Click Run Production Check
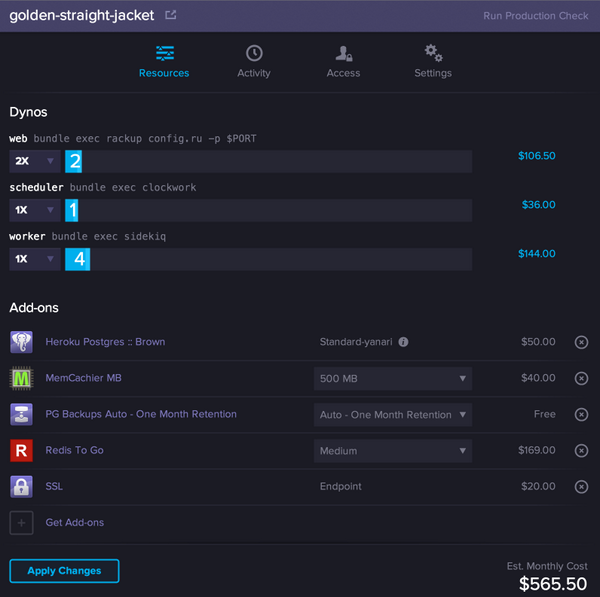This screenshot has height=597, width=600. (x=536, y=16)
